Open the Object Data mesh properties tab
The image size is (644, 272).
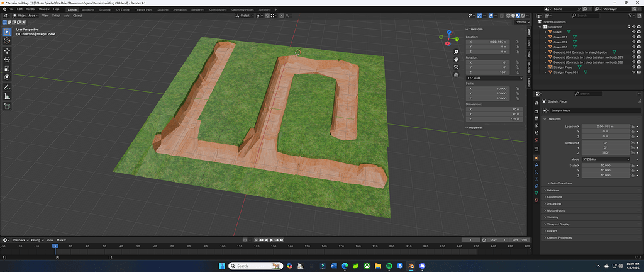point(536,193)
